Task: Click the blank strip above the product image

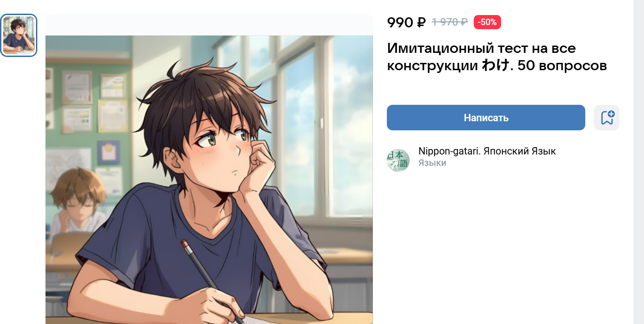Action: tap(209, 25)
